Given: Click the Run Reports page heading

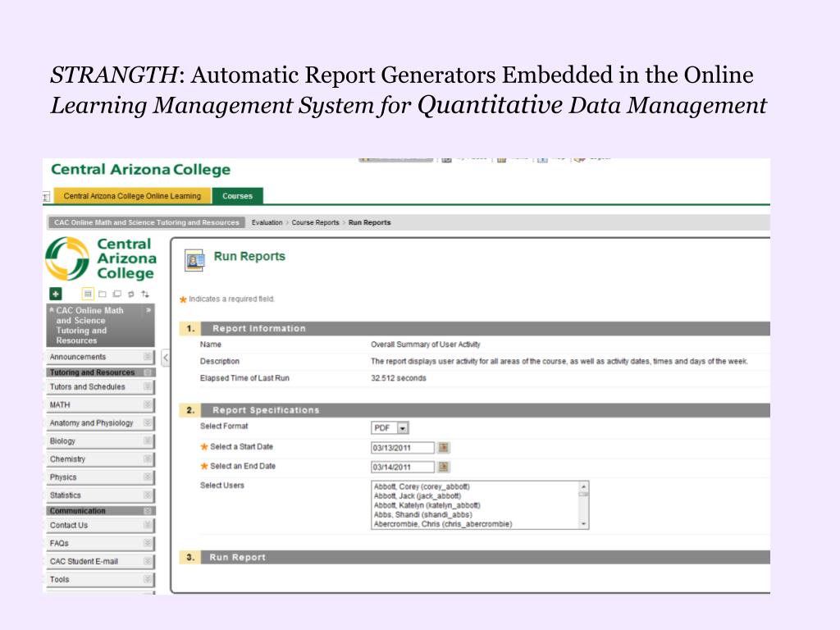Looking at the screenshot, I should [249, 257].
